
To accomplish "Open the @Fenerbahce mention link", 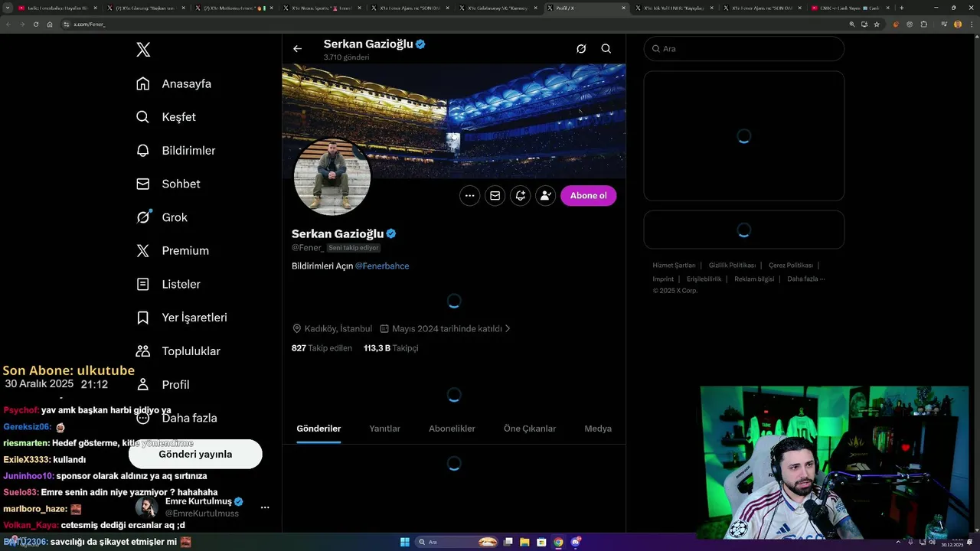I will [x=382, y=266].
